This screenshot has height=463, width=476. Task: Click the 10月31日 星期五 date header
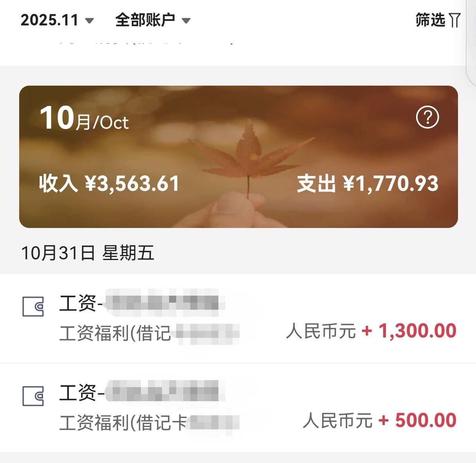coord(87,253)
